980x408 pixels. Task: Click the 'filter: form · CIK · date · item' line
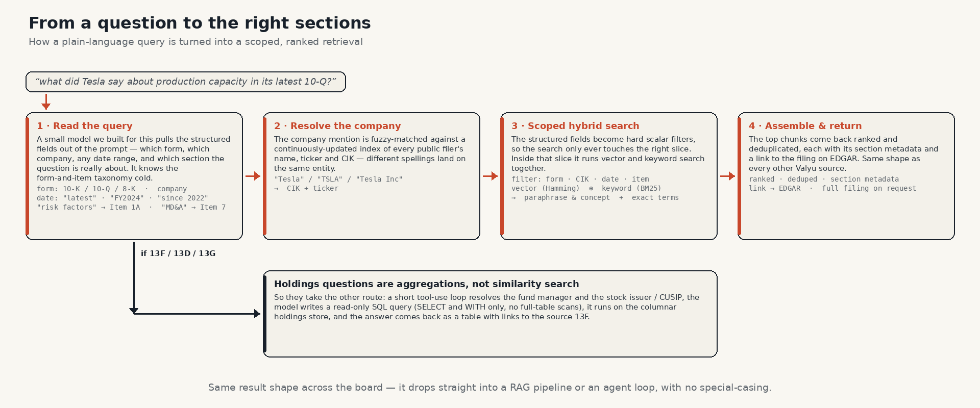coord(580,179)
